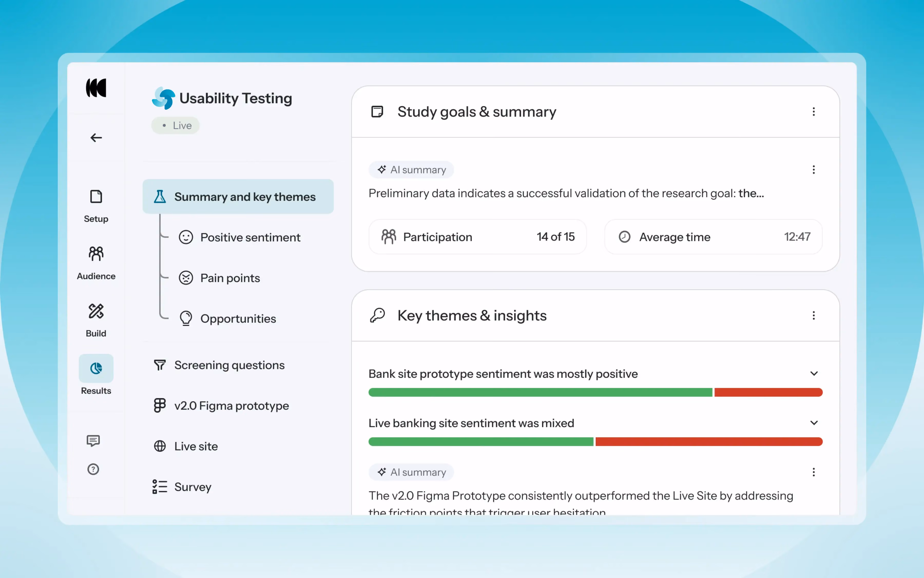Image resolution: width=924 pixels, height=578 pixels.
Task: Click the red part of Live banking sentiment bar
Action: [709, 442]
